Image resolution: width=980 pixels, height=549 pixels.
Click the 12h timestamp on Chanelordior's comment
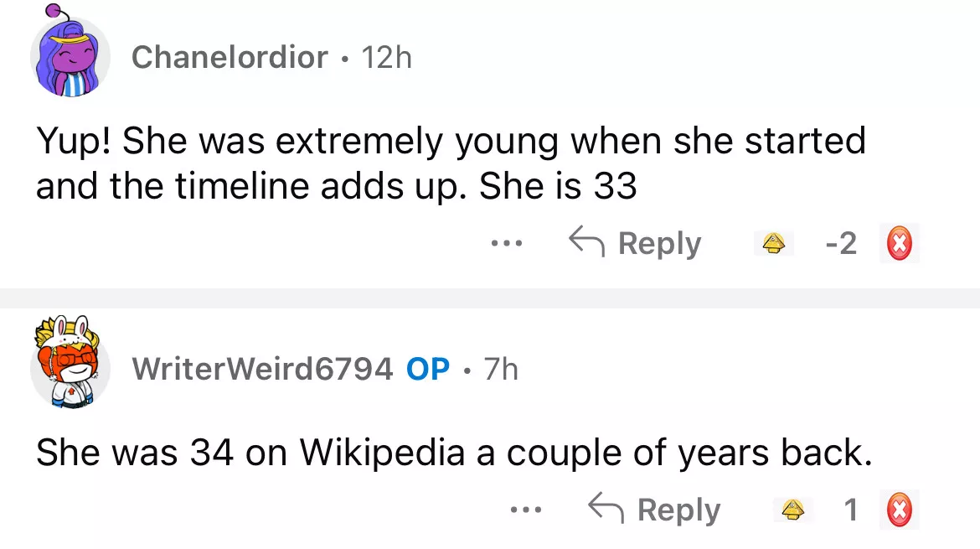386,57
